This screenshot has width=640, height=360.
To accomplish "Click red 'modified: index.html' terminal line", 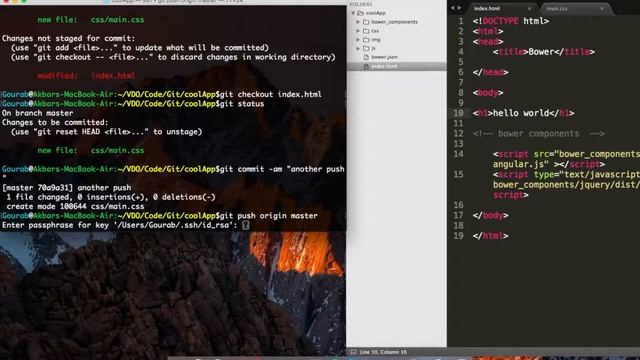I will [x=86, y=76].
